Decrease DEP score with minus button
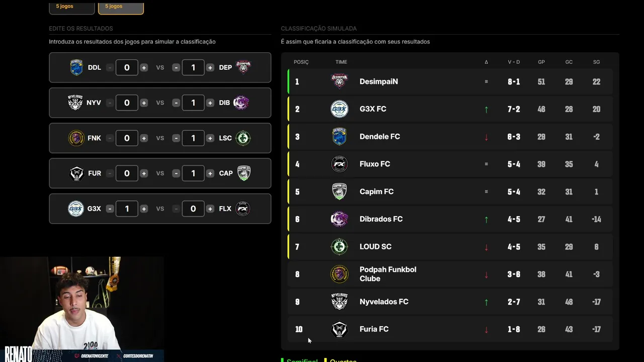 pos(176,67)
